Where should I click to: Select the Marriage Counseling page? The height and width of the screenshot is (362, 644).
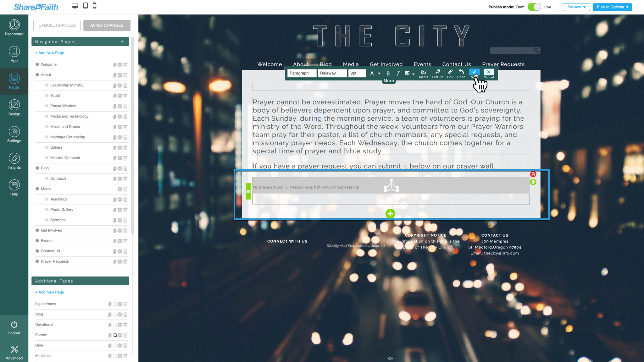coord(68,137)
